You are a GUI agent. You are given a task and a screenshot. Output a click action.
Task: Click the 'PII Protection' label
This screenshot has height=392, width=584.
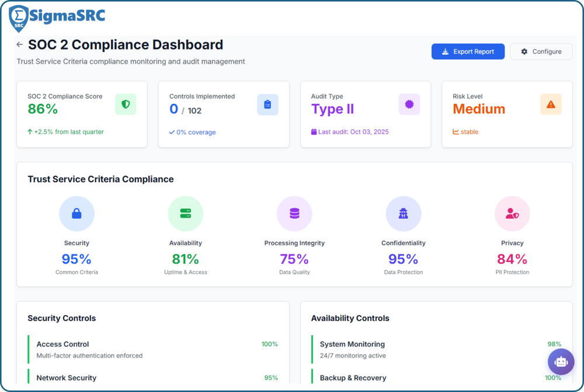(512, 272)
